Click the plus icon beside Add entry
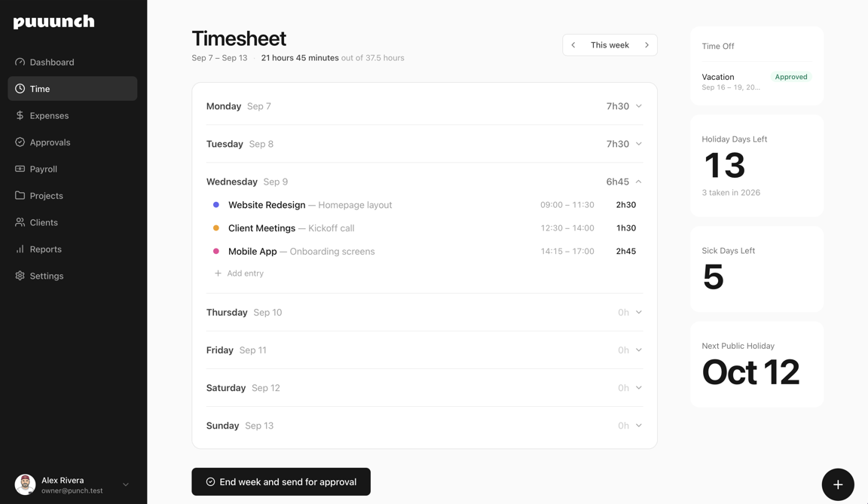Viewport: 868px width, 504px height. (x=218, y=273)
